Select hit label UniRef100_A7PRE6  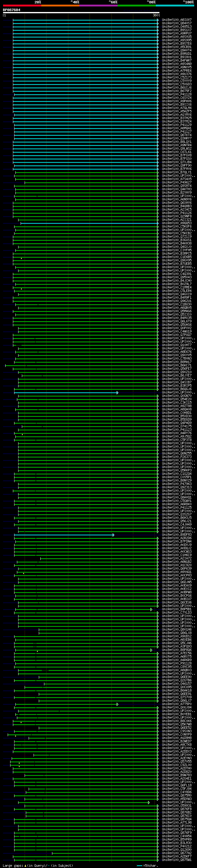[x=176, y=71]
